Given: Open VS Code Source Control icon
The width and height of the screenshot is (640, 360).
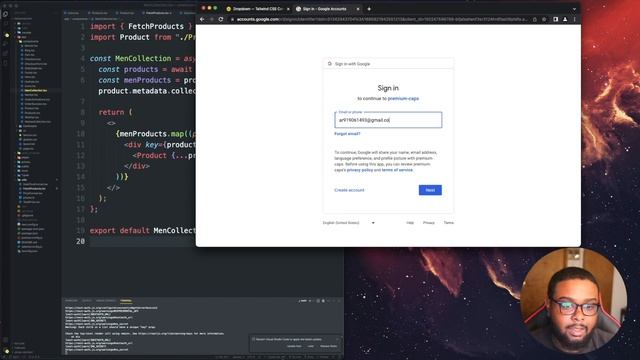Looking at the screenshot, I should [x=5, y=34].
